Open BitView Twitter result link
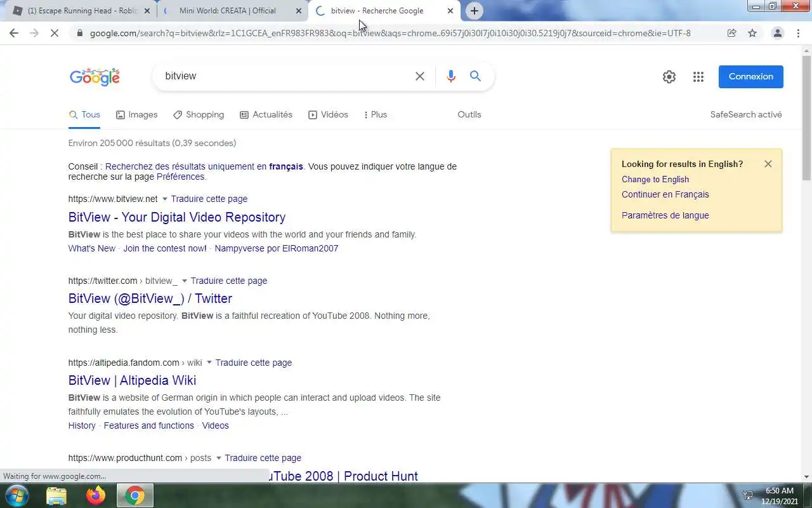 150,298
